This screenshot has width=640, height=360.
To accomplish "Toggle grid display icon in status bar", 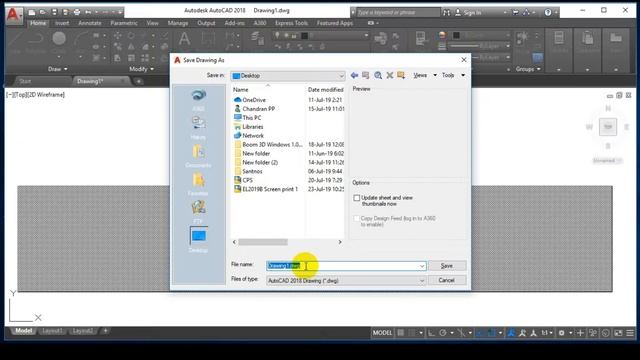I will (401, 333).
